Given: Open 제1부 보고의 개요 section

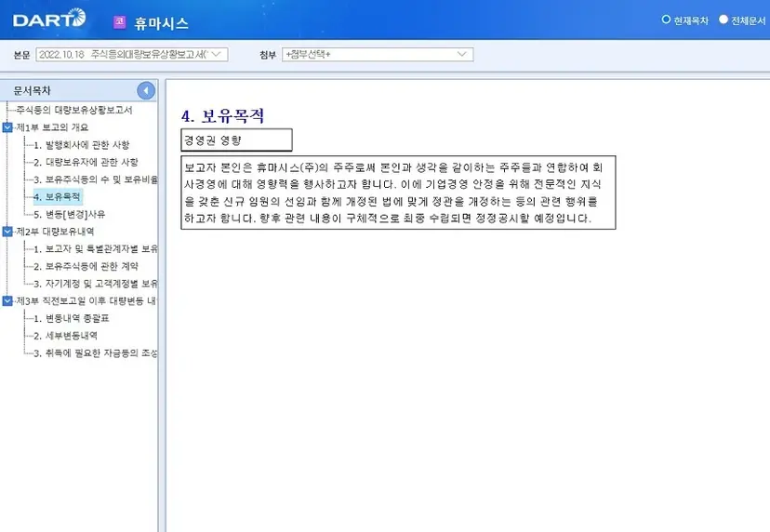Looking at the screenshot, I should (x=52, y=127).
